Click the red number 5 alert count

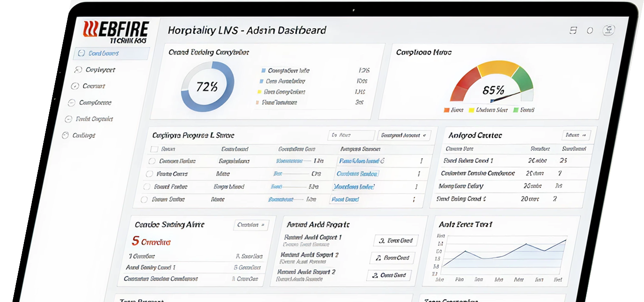coord(136,242)
